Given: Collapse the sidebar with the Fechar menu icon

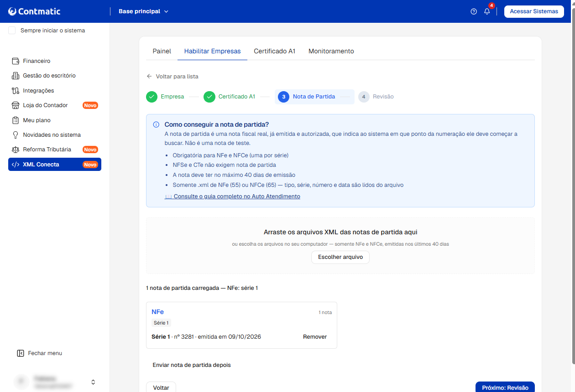Looking at the screenshot, I should (x=20, y=353).
